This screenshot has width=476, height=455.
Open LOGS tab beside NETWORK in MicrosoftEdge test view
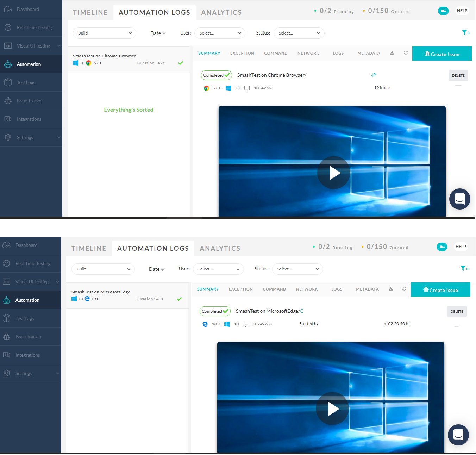coord(337,289)
